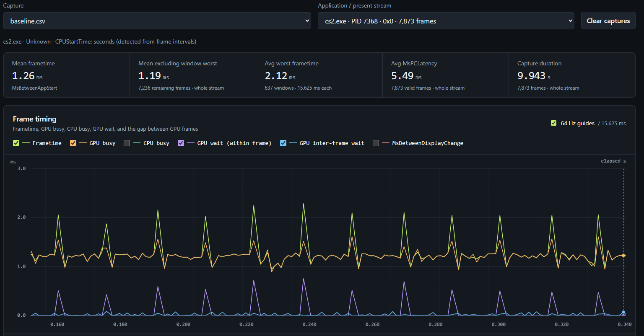
Task: Show the MsBetweenDisplayChange series
Action: click(x=376, y=143)
